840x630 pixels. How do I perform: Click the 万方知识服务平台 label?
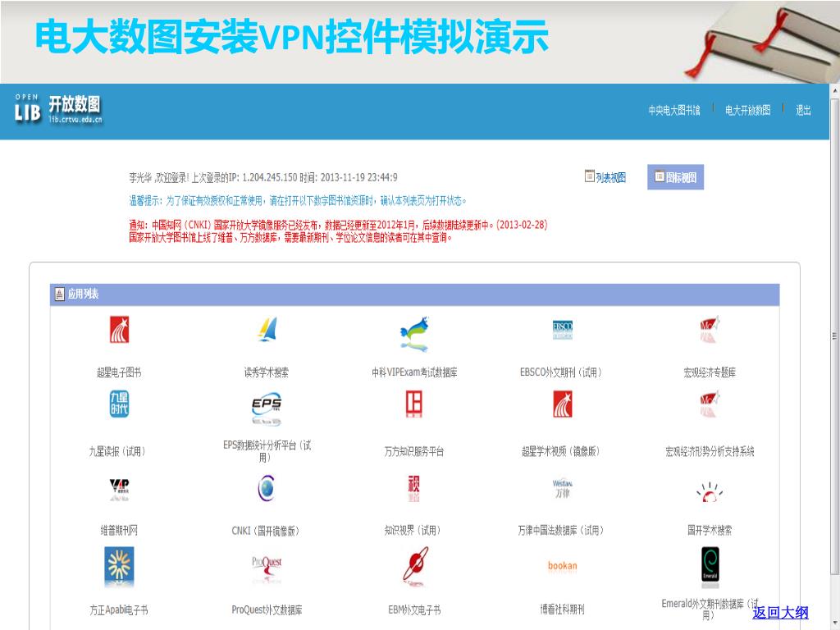pos(414,452)
